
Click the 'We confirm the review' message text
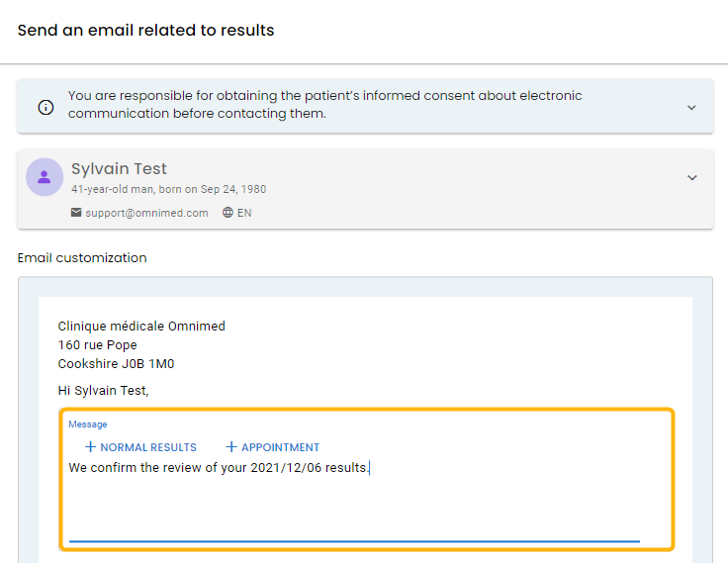(219, 467)
